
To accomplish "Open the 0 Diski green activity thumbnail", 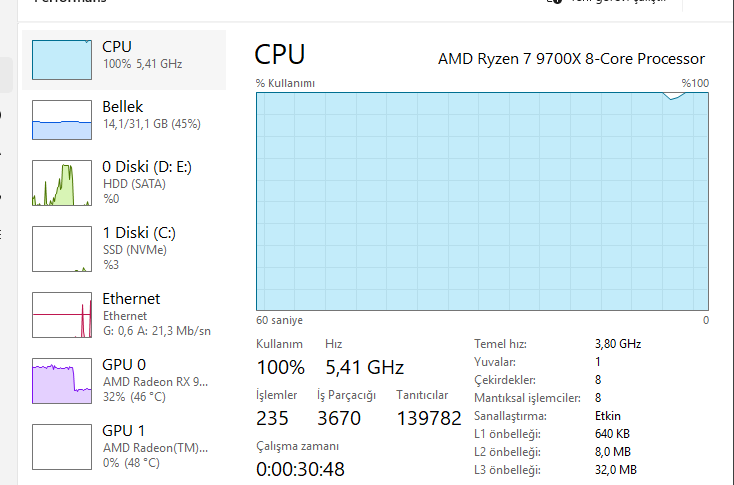I will pos(62,184).
